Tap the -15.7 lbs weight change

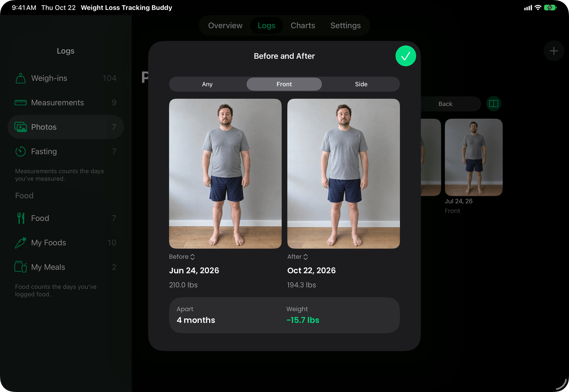[x=303, y=320]
